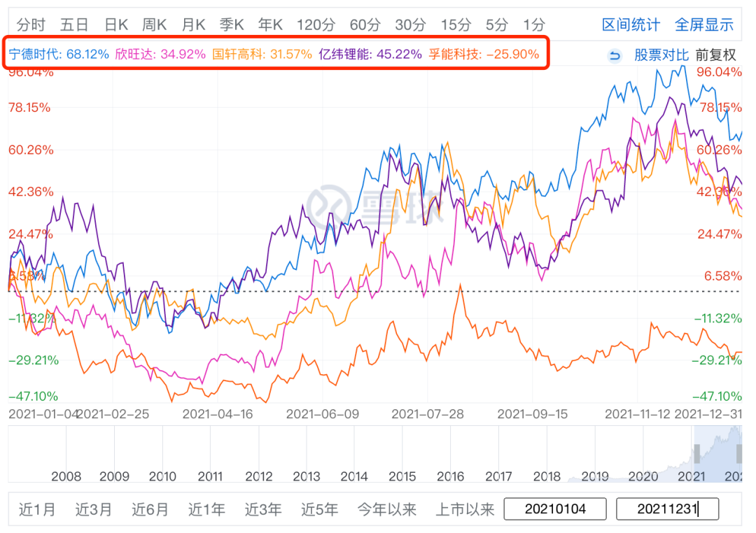Click year 2010 on the overview timeline
This screenshot has height=533, width=756.
[162, 476]
